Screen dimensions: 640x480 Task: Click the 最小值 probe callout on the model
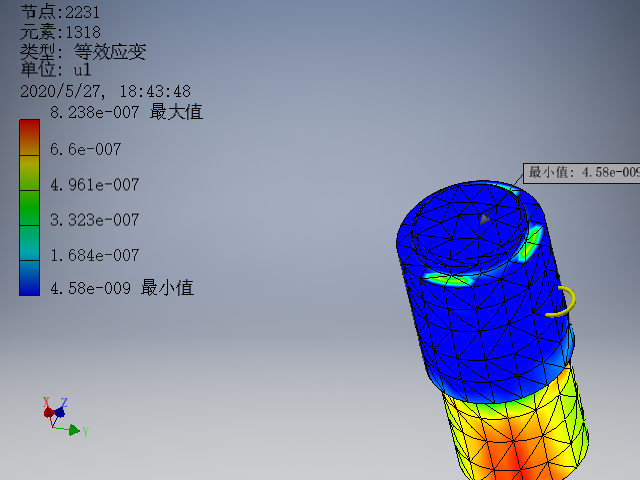point(582,173)
